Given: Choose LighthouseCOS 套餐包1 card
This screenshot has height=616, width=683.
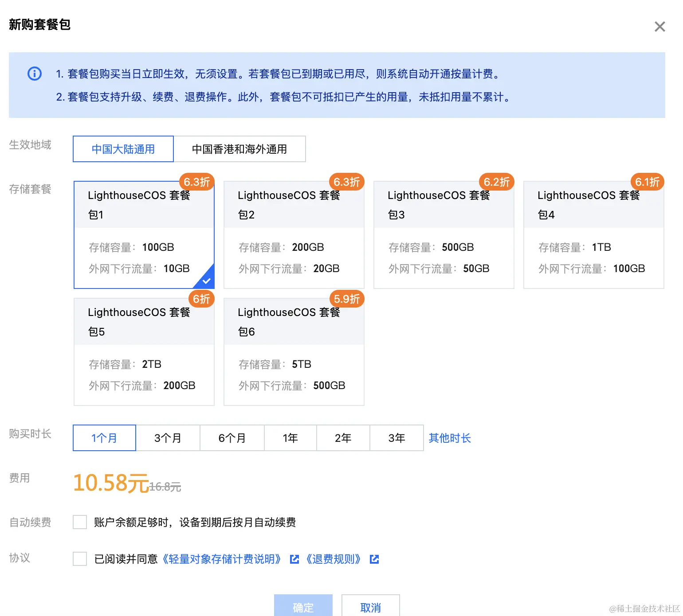Looking at the screenshot, I should [x=144, y=235].
